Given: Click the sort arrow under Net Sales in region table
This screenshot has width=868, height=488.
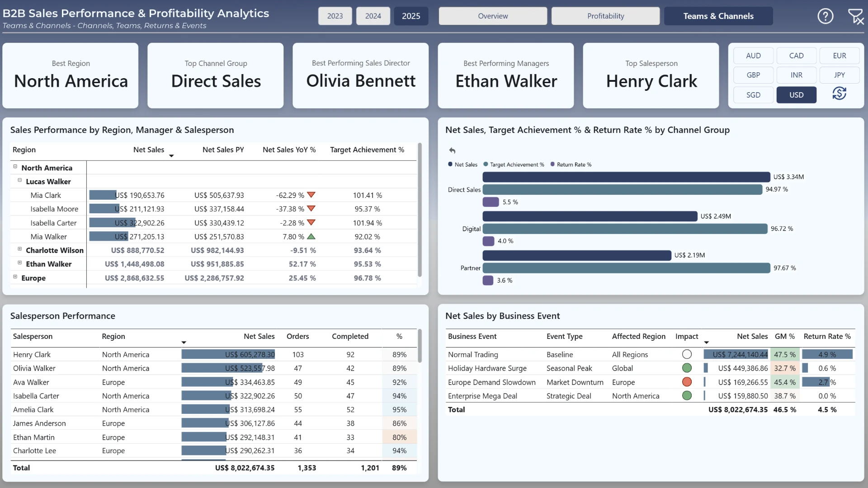Looking at the screenshot, I should [x=171, y=156].
